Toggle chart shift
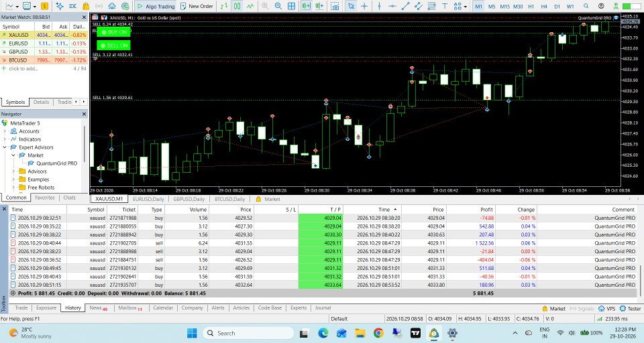The width and height of the screenshot is (644, 343). 319,6
